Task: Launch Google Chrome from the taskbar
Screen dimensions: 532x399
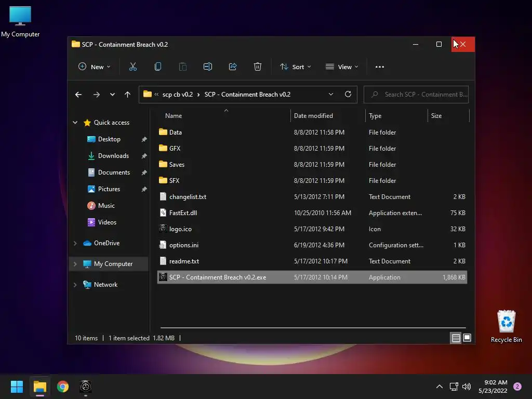Action: click(x=63, y=387)
